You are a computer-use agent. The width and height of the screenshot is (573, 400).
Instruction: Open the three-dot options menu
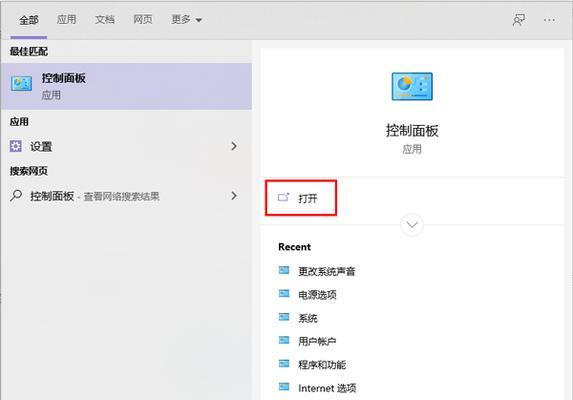coord(549,20)
